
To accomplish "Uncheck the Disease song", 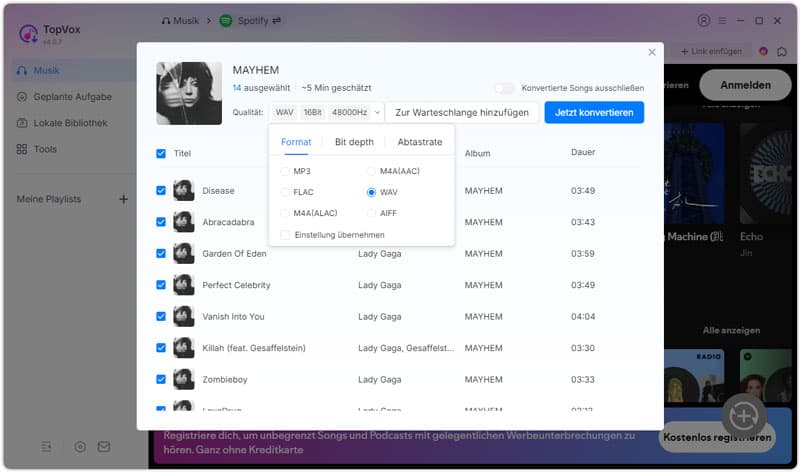I will [161, 191].
